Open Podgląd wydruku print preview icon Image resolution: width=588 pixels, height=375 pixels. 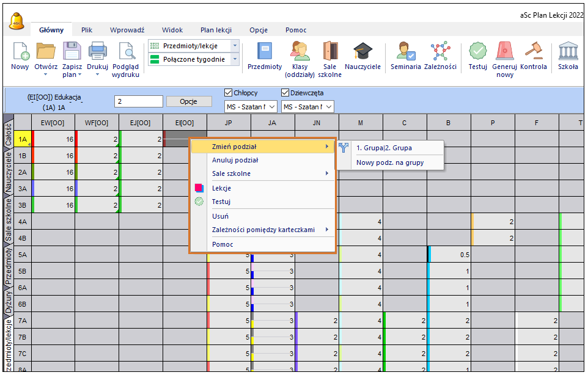pos(126,51)
